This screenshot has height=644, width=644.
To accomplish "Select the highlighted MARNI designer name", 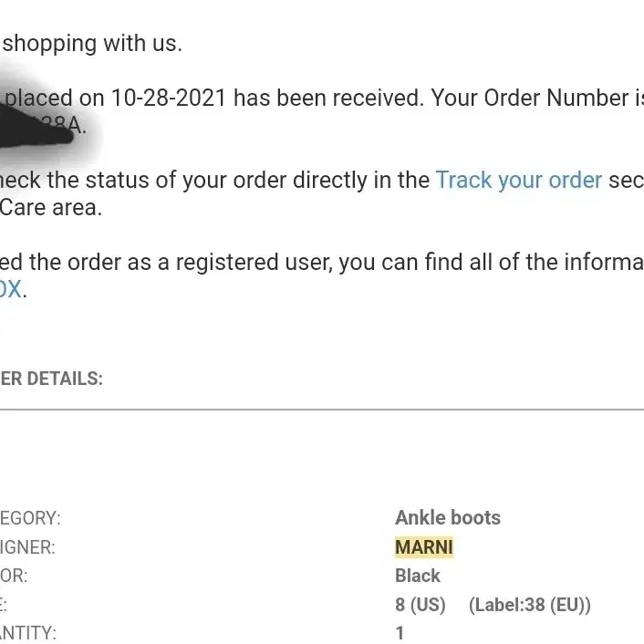I will (424, 547).
